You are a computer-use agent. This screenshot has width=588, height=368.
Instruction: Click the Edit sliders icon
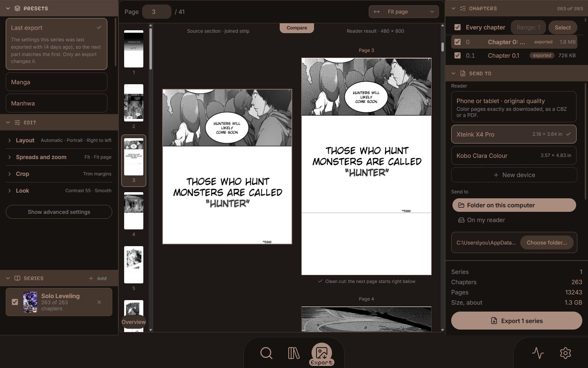pos(17,123)
